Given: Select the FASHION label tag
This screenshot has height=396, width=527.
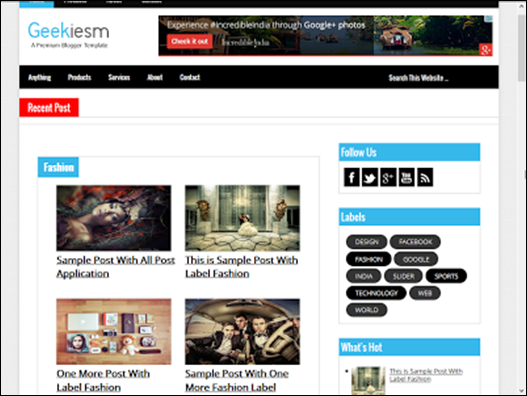Looking at the screenshot, I should pos(369,259).
